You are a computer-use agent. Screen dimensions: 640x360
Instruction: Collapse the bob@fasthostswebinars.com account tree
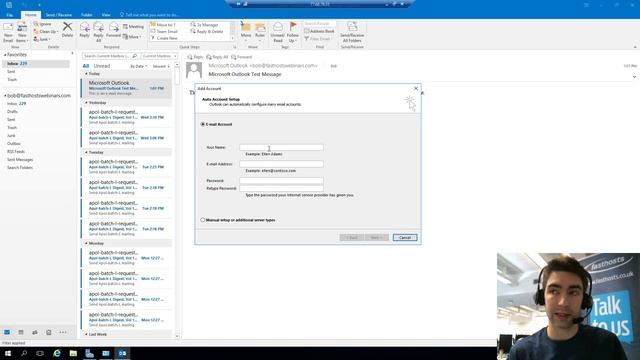pyautogui.click(x=5, y=96)
